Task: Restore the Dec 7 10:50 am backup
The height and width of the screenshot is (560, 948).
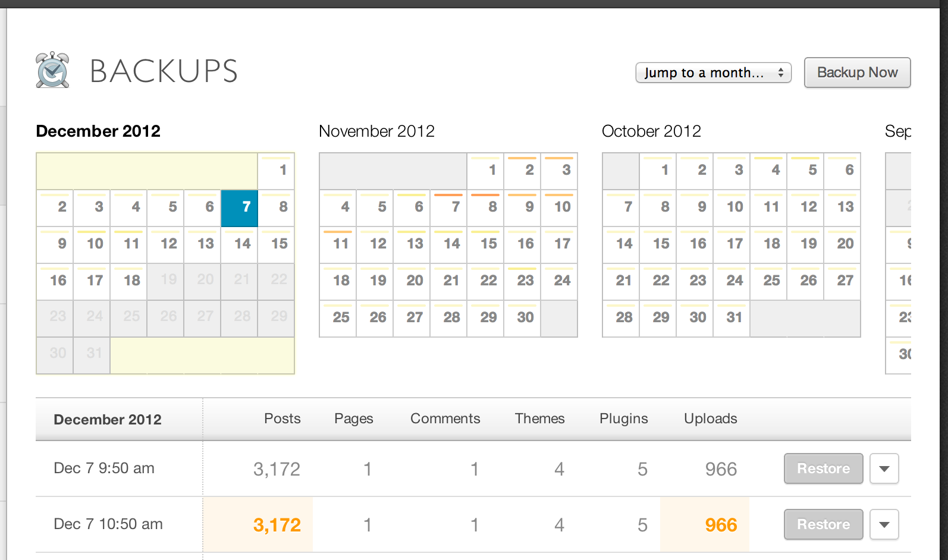Action: pos(823,524)
